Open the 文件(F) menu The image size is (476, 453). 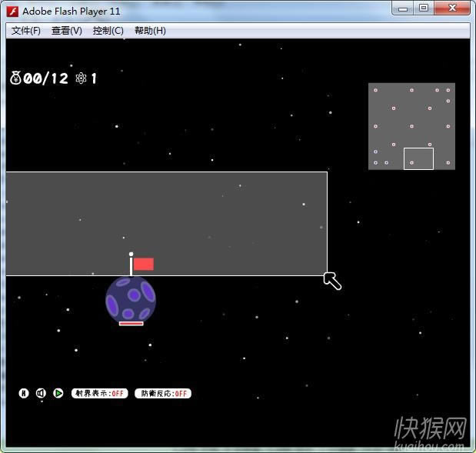coord(26,31)
